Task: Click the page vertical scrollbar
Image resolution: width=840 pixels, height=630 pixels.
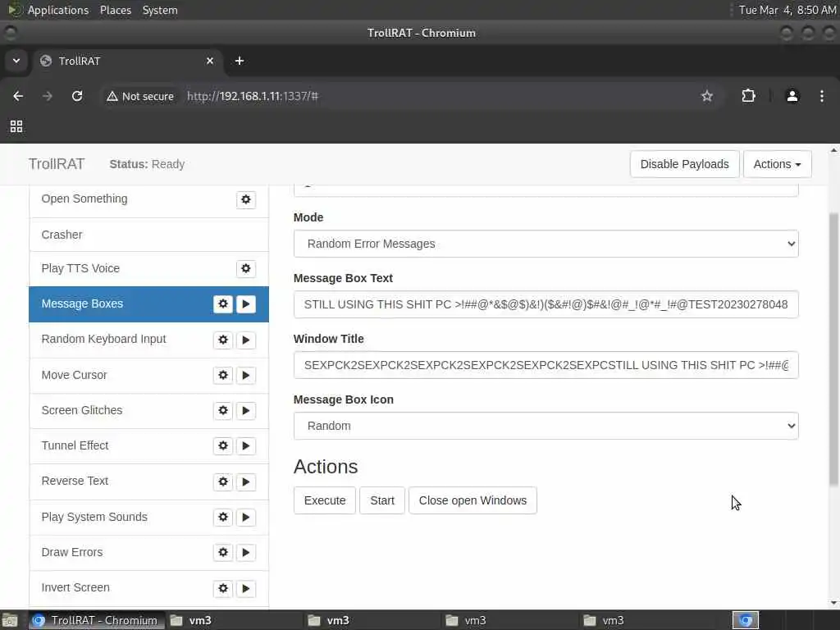Action: pyautogui.click(x=833, y=348)
